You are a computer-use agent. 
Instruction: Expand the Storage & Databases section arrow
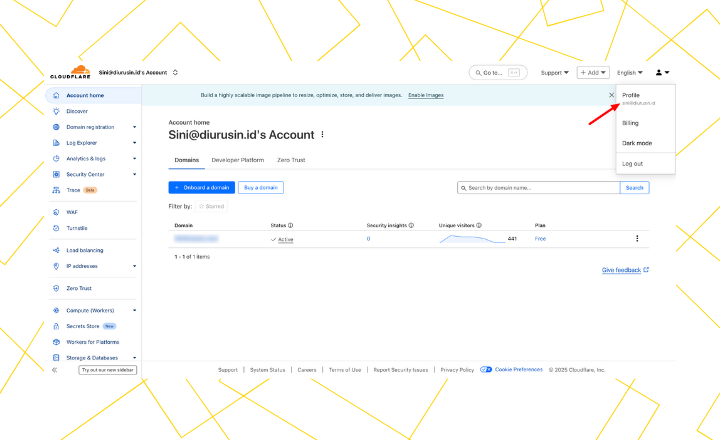coord(135,358)
